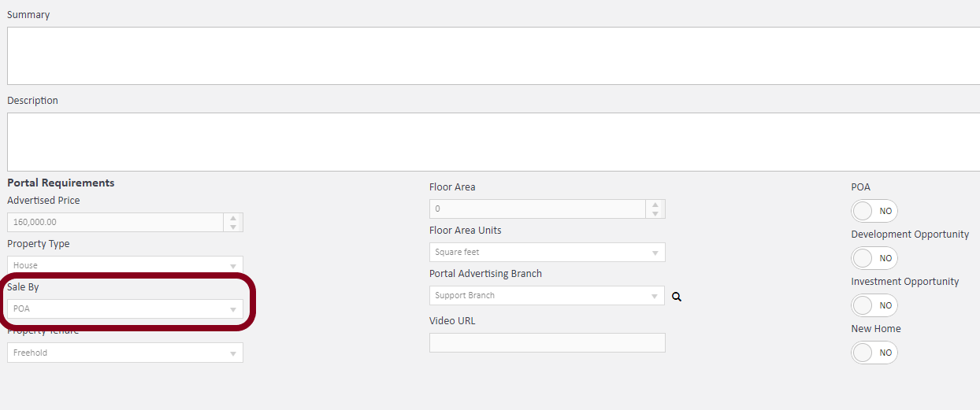Screen dimensions: 980x410
Task: Select the Floor Area number field
Action: coord(537,209)
